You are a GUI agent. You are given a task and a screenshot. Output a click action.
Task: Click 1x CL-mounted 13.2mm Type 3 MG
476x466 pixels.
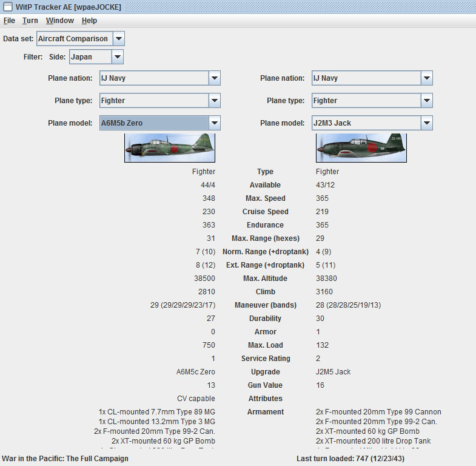[156, 422]
